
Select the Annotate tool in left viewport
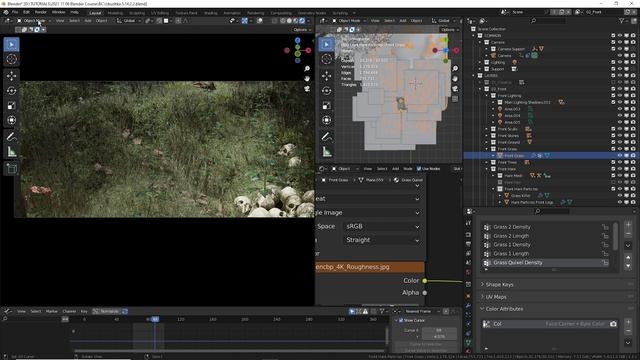(11, 137)
